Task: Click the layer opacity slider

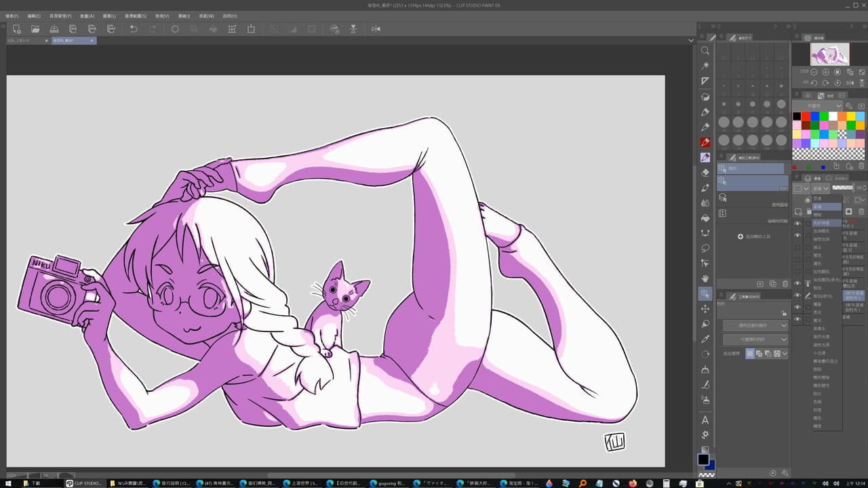Action: click(x=843, y=188)
